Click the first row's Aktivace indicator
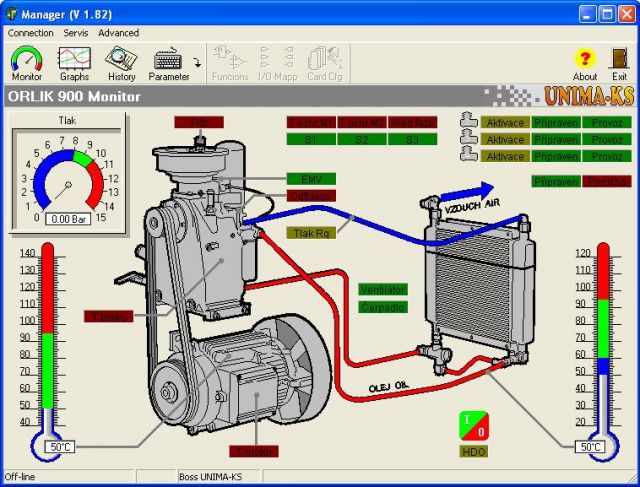Screen dimensions: 640x487 tap(505, 122)
